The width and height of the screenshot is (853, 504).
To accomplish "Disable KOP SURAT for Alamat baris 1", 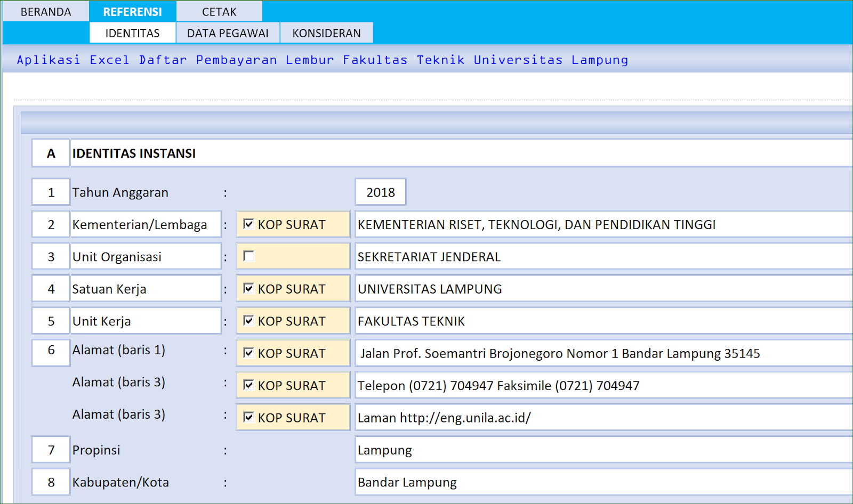I will click(249, 353).
